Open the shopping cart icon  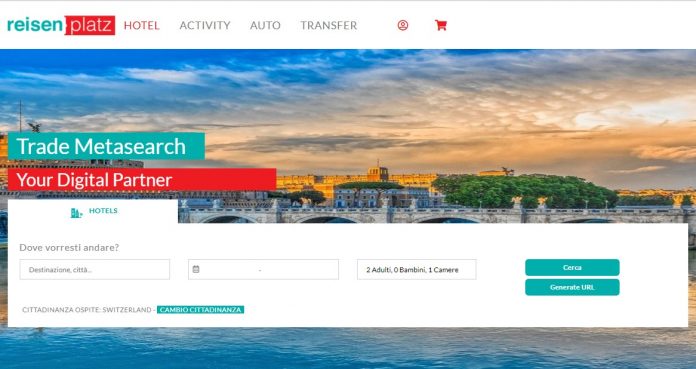click(x=441, y=25)
